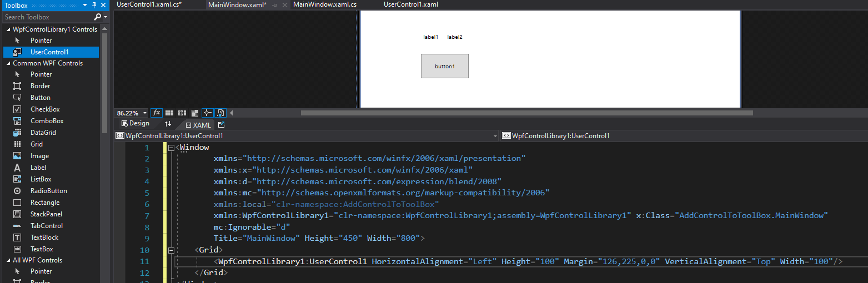Collapse the Window element in XAML
The height and width of the screenshot is (283, 868).
click(x=171, y=148)
